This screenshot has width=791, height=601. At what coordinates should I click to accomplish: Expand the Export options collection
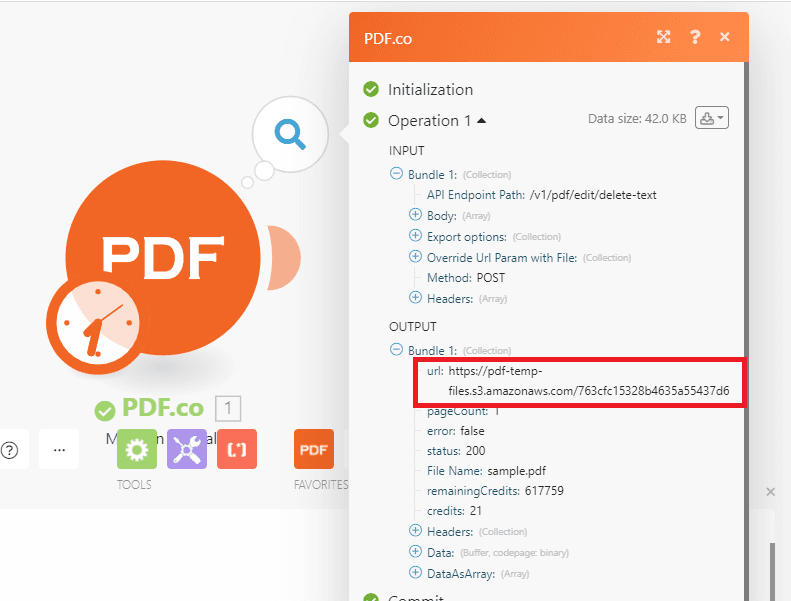coord(415,237)
